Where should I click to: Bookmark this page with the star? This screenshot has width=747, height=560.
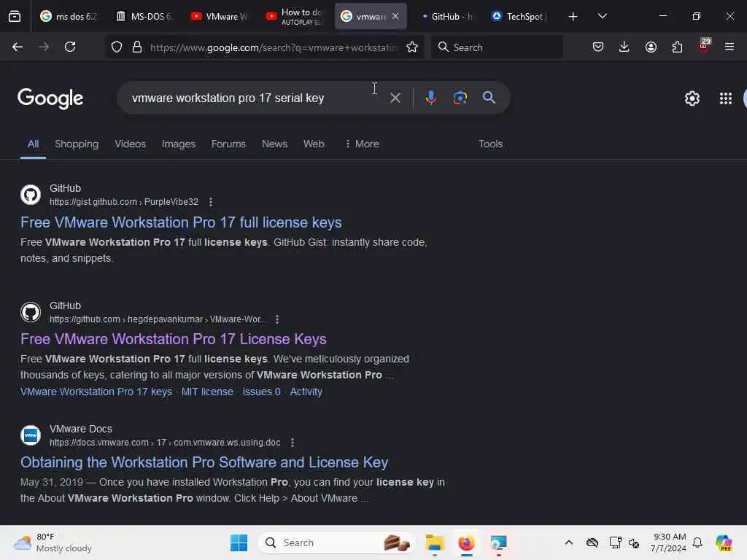[412, 47]
